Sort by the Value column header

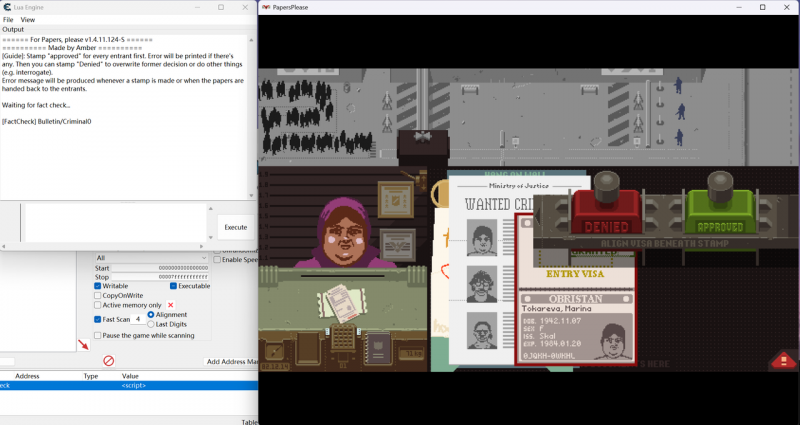[x=130, y=376]
